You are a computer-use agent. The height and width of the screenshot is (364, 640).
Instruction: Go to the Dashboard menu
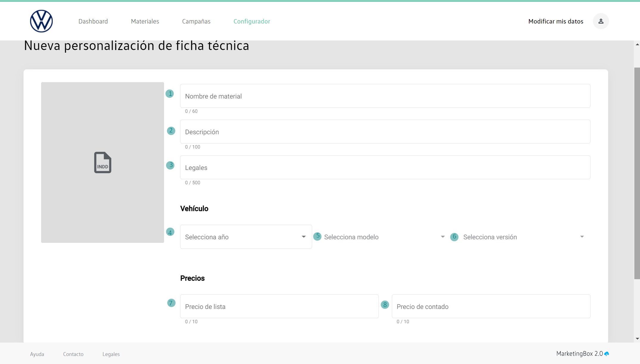tap(93, 21)
